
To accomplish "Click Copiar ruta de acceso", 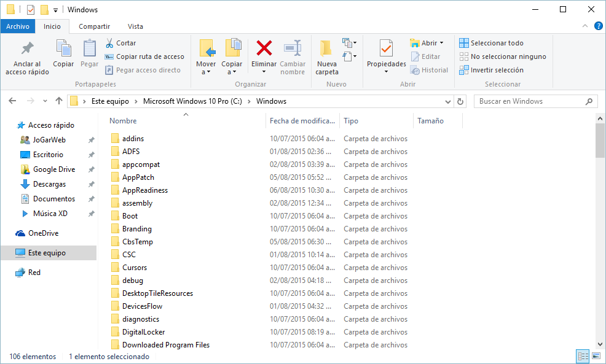I will click(145, 56).
